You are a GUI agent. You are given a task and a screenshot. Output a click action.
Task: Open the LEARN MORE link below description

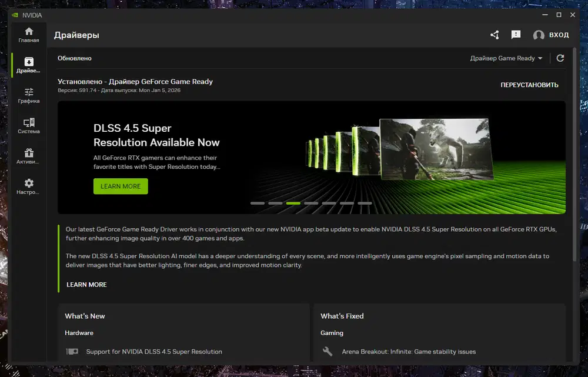click(86, 285)
